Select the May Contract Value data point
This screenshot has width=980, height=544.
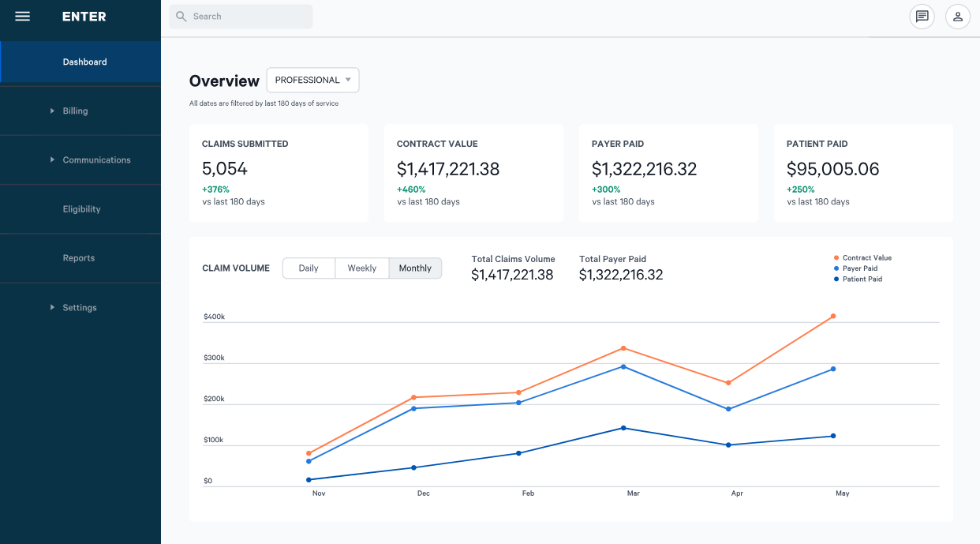tap(833, 317)
